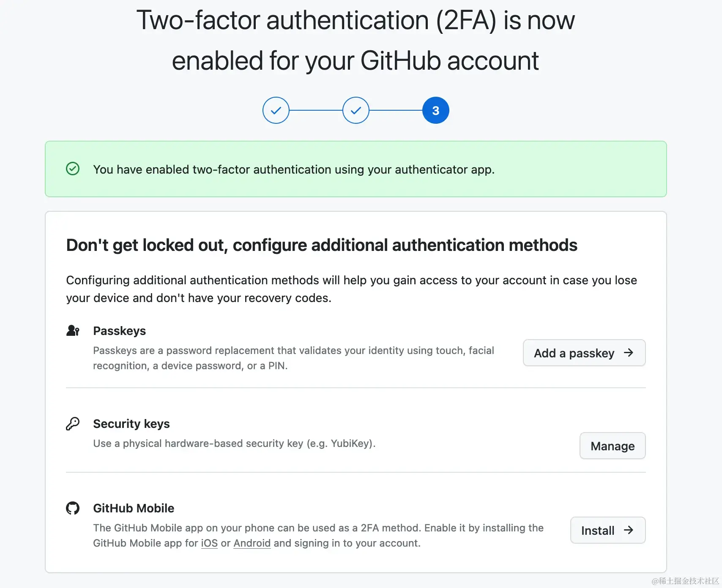Select the step 3 circle indicator

[x=435, y=110]
